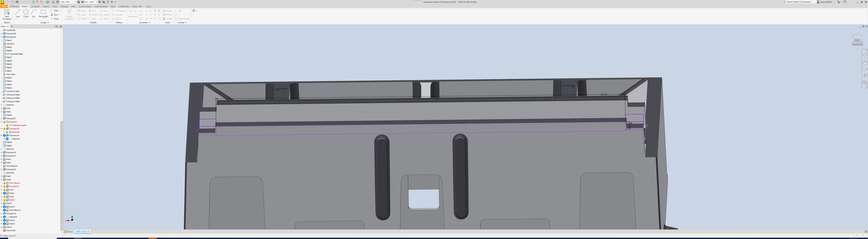The width and height of the screenshot is (868, 239).
Task: Click the BACK face of the ViewCube
Action: point(857,40)
